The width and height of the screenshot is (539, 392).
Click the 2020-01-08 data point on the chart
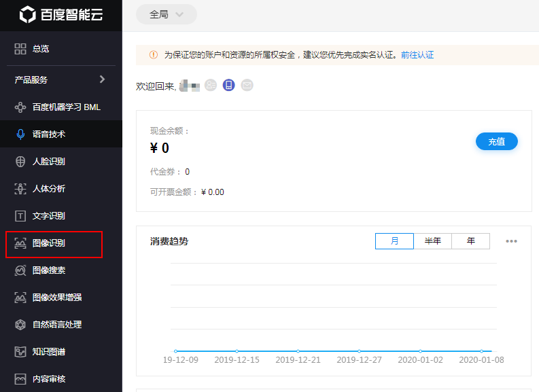(482, 351)
